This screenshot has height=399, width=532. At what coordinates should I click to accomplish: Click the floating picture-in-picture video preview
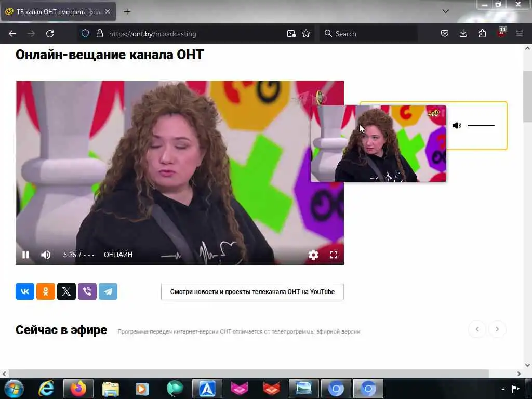378,143
